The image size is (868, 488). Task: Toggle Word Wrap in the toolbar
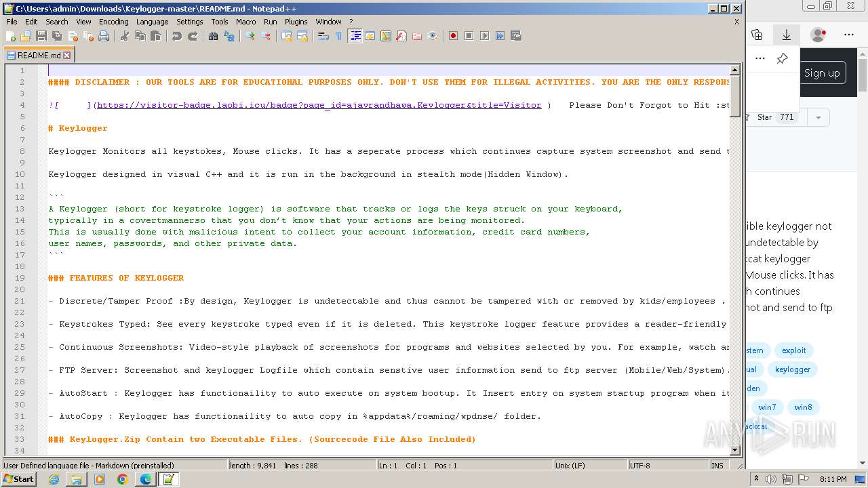(323, 36)
